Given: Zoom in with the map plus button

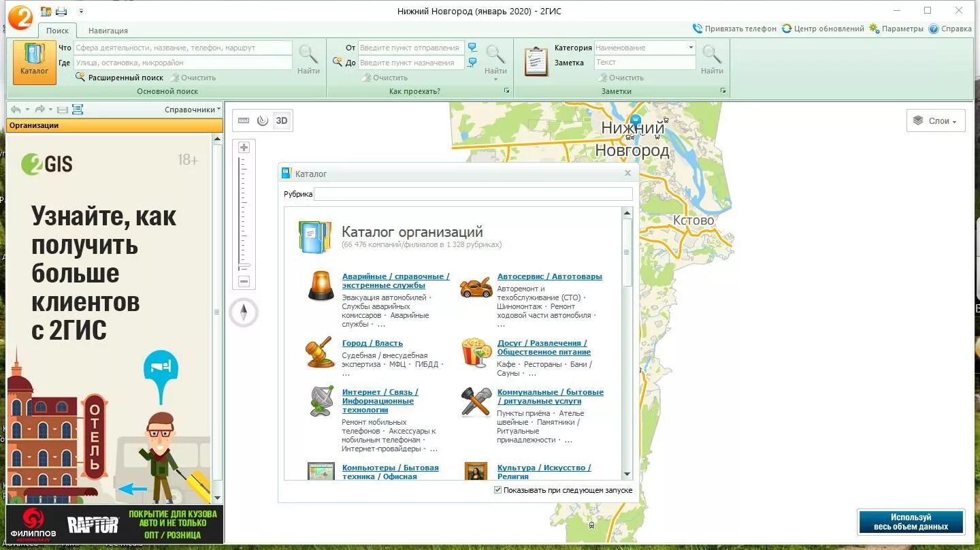Looking at the screenshot, I should pos(244,147).
